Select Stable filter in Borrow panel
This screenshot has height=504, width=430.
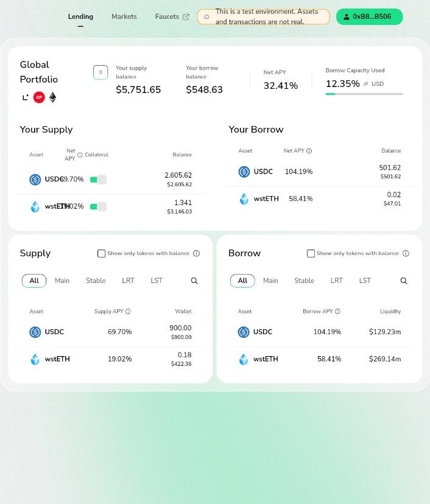click(305, 281)
